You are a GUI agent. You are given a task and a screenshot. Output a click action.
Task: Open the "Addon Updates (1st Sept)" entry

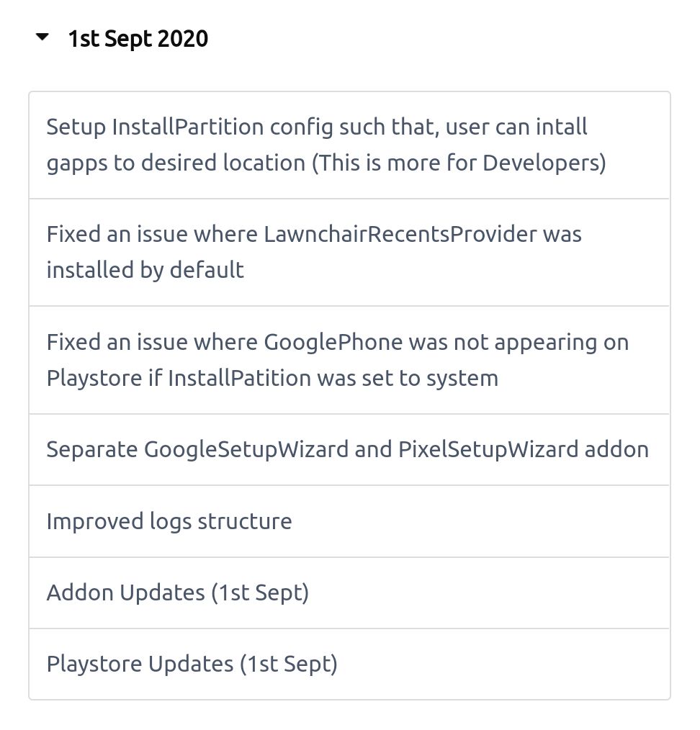tap(178, 592)
